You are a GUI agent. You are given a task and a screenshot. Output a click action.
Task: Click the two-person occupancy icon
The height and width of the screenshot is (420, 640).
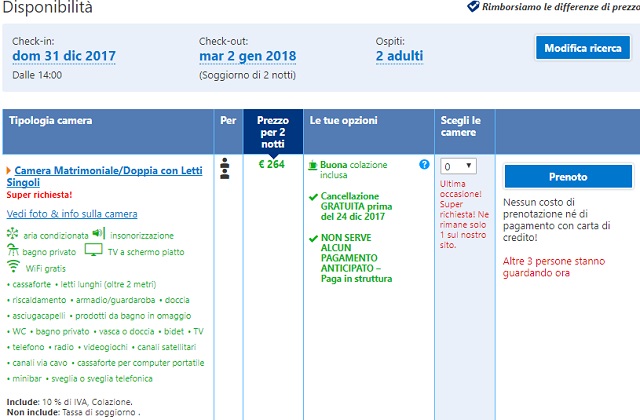click(224, 168)
